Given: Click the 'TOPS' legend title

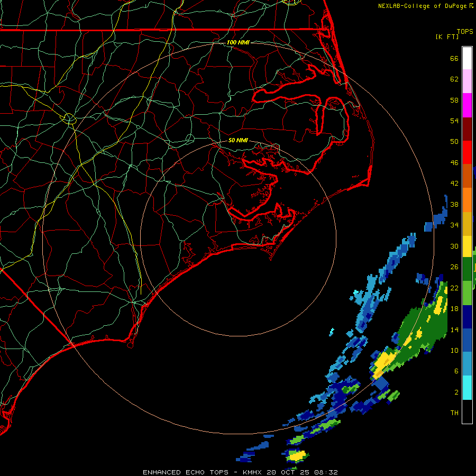Looking at the screenshot, I should tap(465, 32).
